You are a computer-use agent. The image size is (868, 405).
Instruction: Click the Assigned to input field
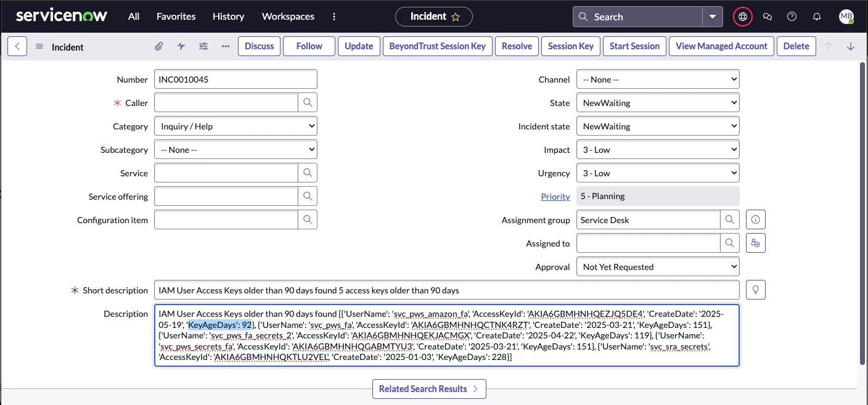tap(649, 243)
